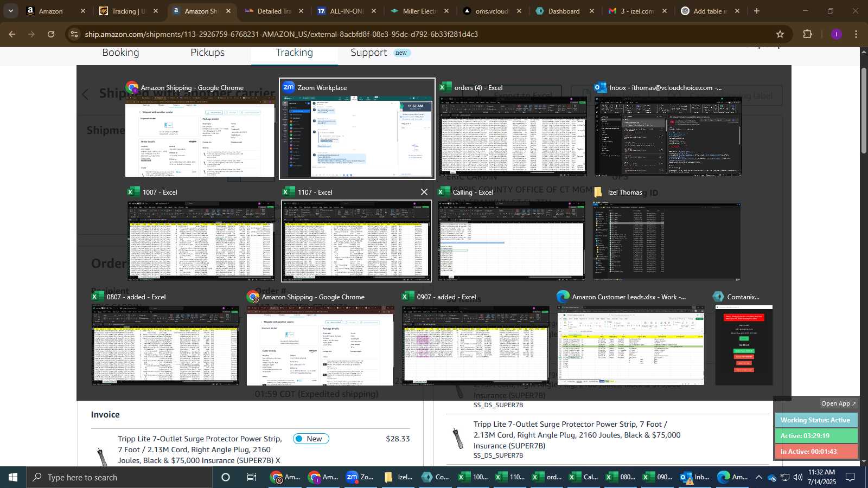Open Task View on taskbar
The image size is (868, 488).
[251, 477]
